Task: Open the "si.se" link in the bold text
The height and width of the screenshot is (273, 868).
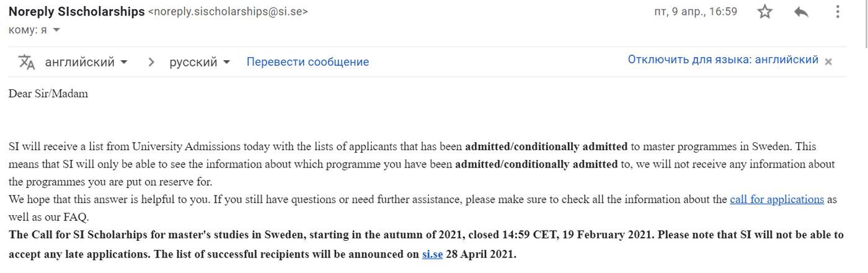Action: [x=432, y=254]
